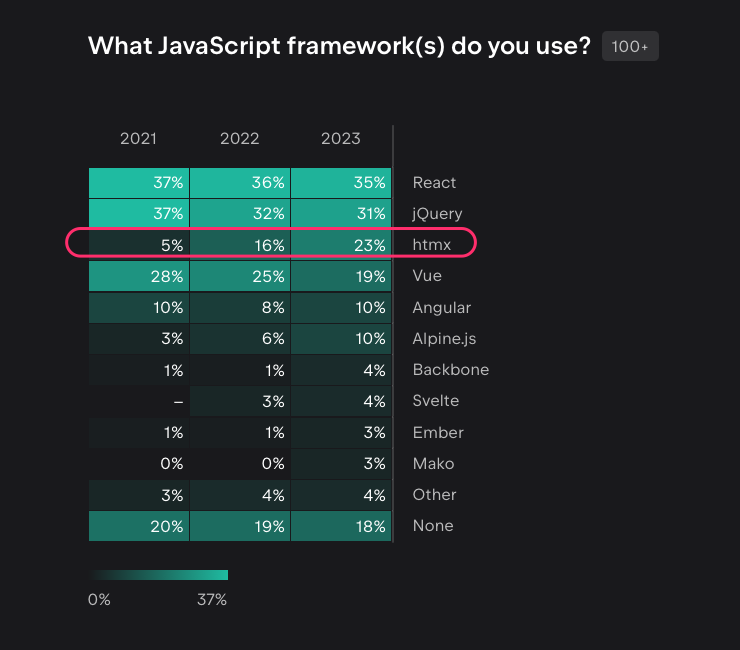Screen dimensions: 740x650
Task: Select None's 18% cell for 2023
Action: pos(341,526)
